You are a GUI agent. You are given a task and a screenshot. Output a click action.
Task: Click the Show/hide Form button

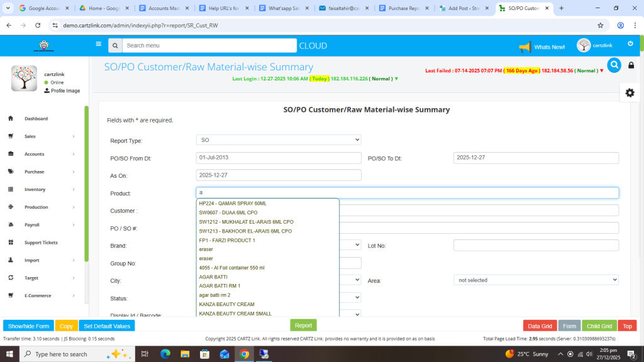coord(28,326)
